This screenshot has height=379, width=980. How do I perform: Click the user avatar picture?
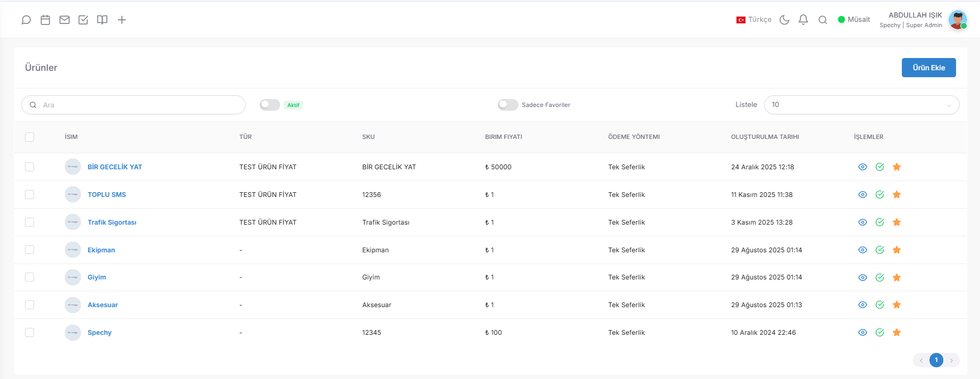pos(958,20)
